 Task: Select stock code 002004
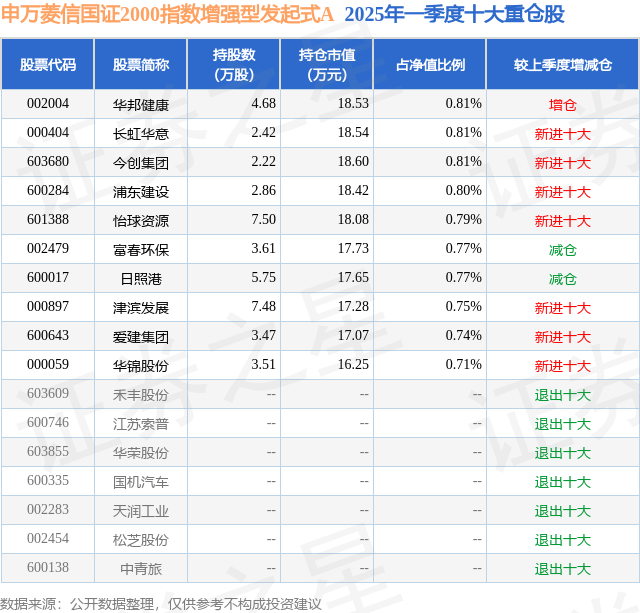48,104
